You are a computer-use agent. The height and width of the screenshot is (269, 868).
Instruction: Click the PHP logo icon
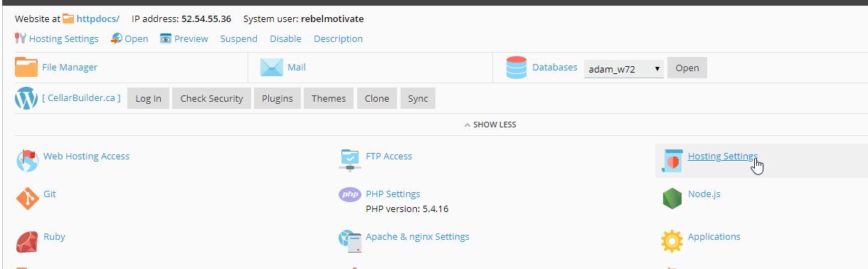(349, 194)
